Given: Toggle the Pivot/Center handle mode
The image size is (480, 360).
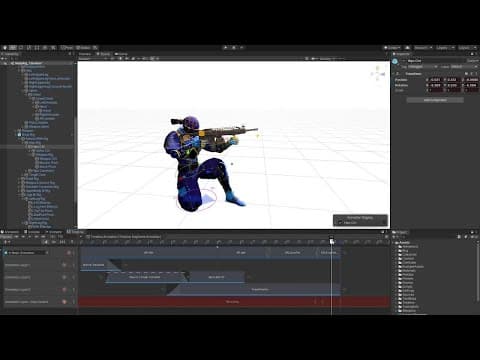Looking at the screenshot, I should click(67, 48).
